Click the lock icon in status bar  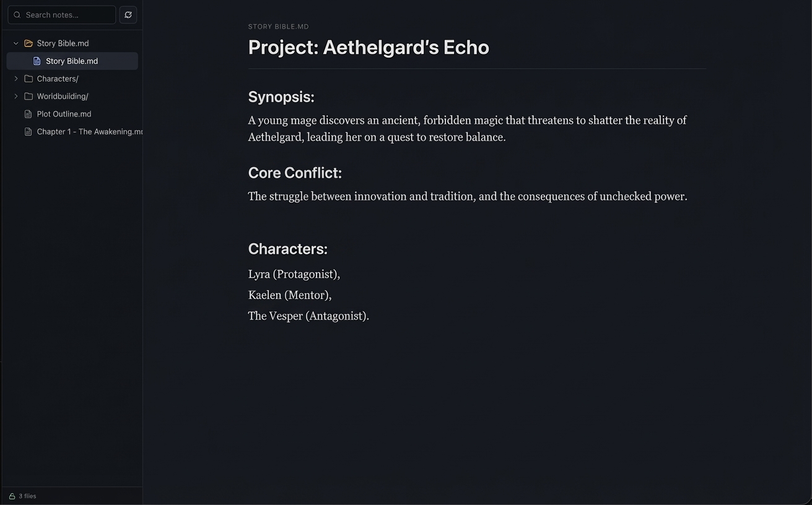(12, 496)
